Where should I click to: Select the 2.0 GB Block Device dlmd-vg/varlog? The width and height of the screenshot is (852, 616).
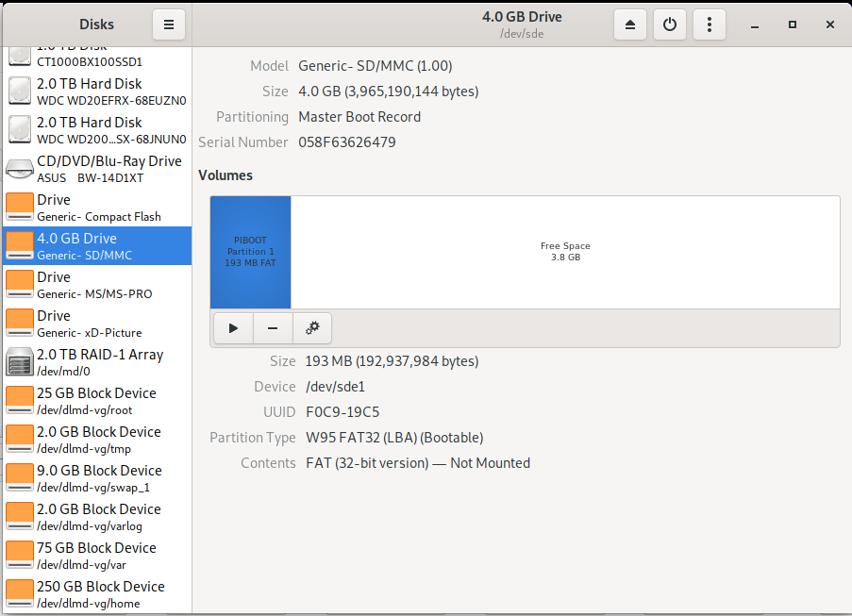point(97,516)
